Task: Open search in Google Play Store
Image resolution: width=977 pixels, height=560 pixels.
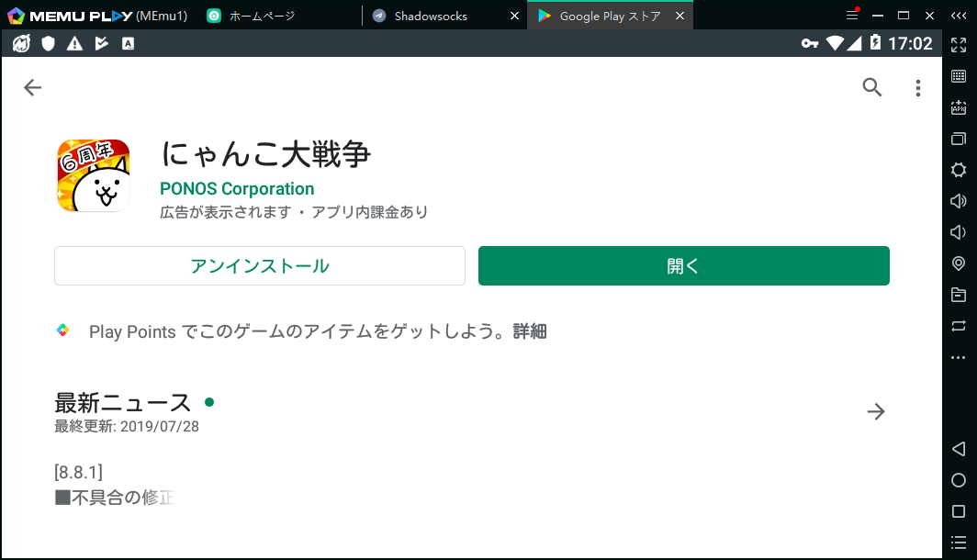Action: [x=871, y=87]
